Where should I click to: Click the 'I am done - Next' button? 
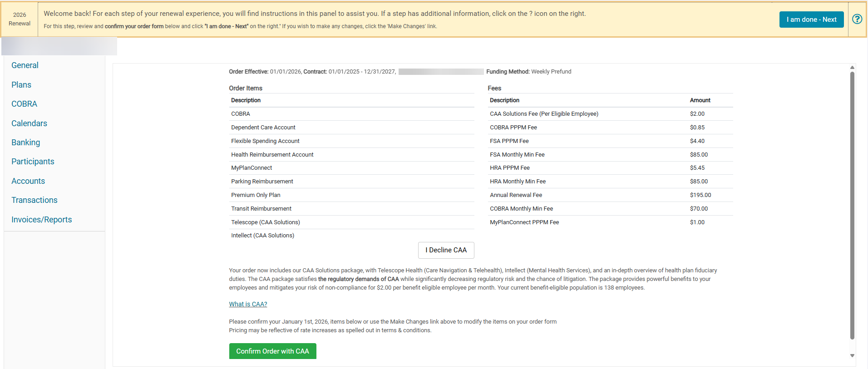811,20
